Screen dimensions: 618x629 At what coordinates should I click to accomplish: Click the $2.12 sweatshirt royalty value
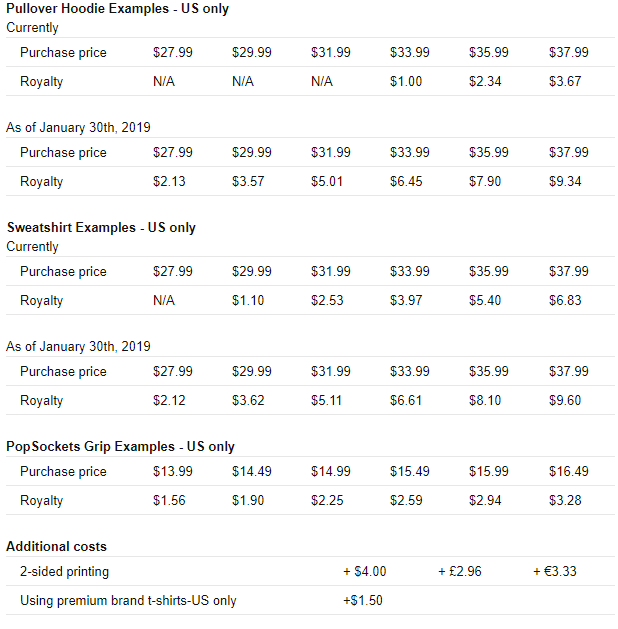(169, 400)
